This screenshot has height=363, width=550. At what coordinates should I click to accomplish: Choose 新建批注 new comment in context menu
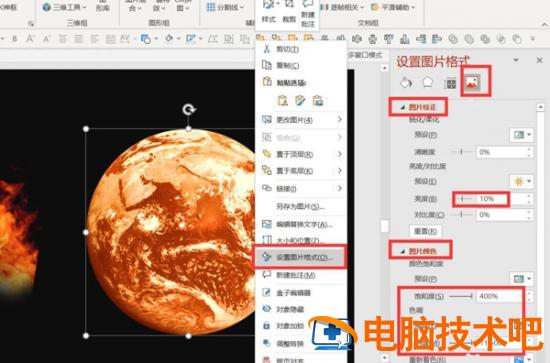click(x=301, y=275)
